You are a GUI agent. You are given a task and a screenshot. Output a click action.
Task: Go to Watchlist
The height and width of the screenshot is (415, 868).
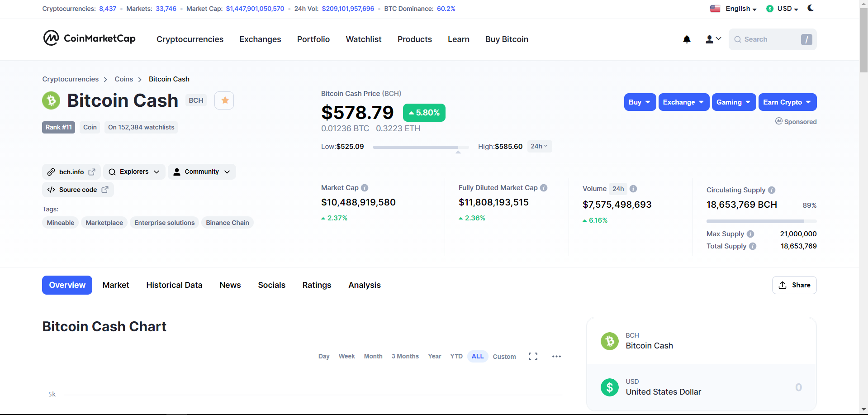pos(364,39)
